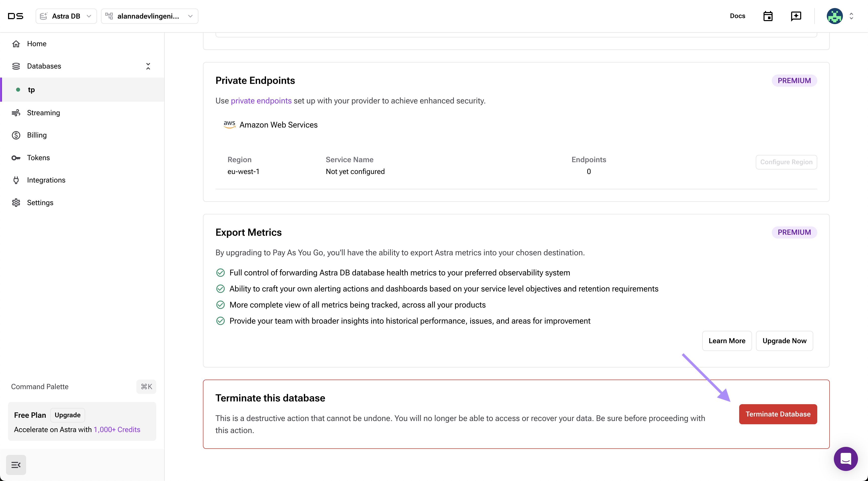Click the user avatar icon

click(x=835, y=16)
